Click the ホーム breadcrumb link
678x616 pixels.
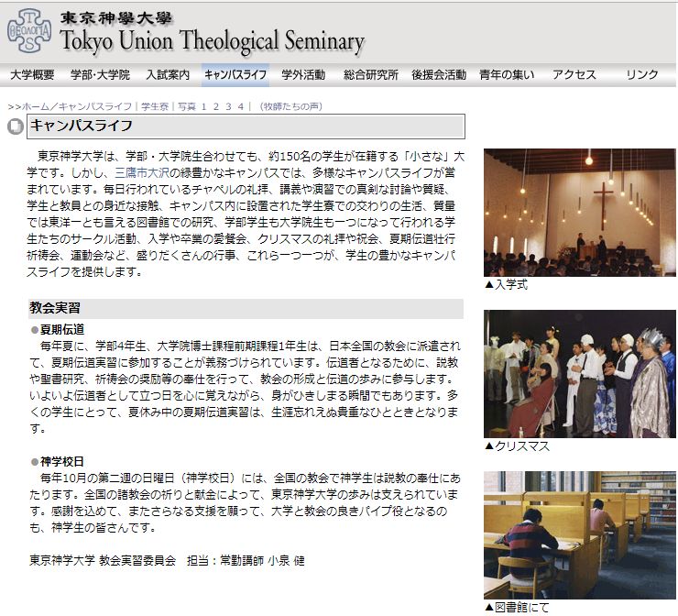coord(36,106)
